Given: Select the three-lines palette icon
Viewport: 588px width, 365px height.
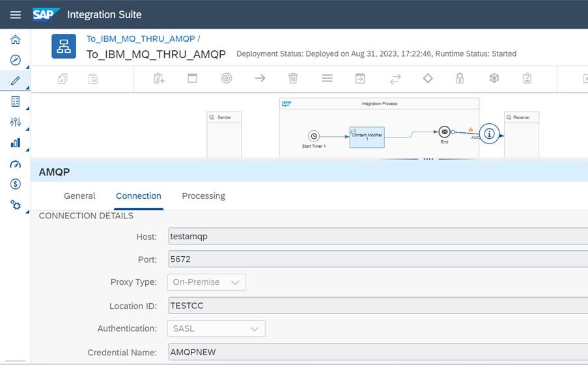Looking at the screenshot, I should [x=327, y=78].
